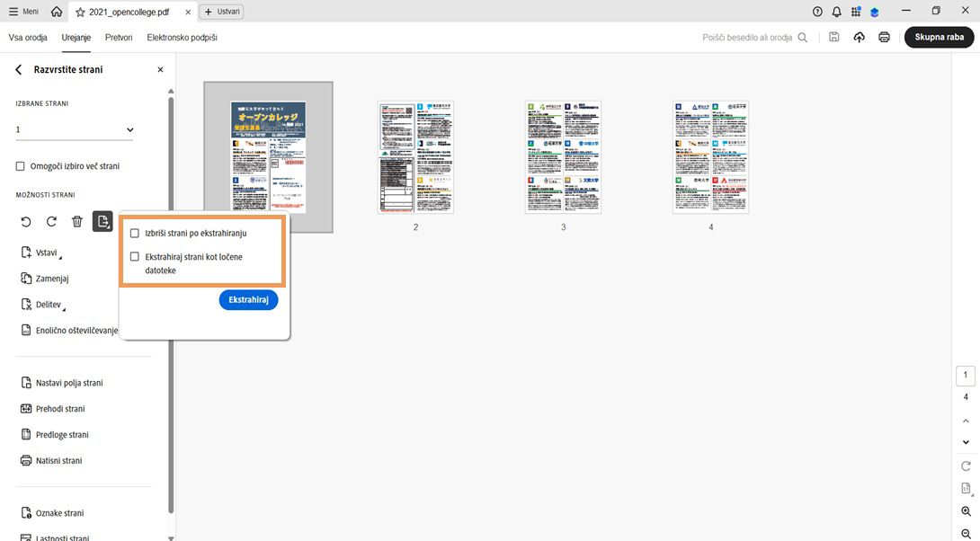Go back from Razvrstite strani panel
Image resolution: width=980 pixels, height=541 pixels.
point(18,69)
